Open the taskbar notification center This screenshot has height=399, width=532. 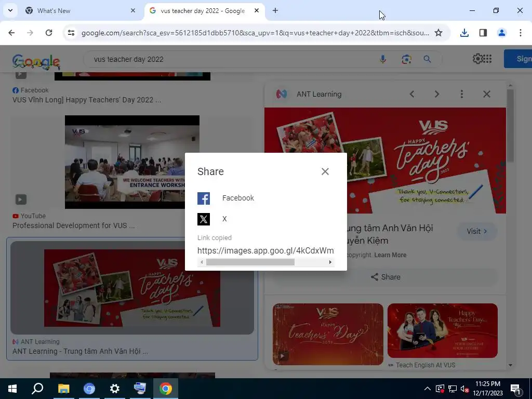(516, 389)
